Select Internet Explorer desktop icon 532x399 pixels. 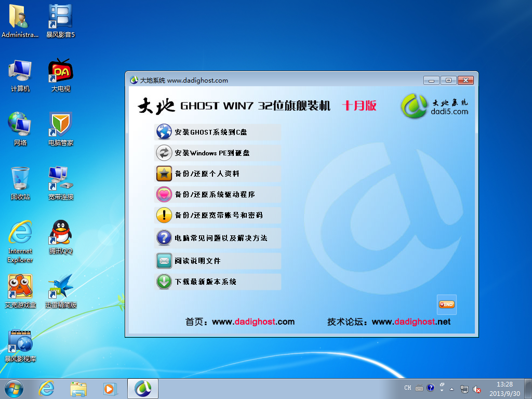pos(20,242)
